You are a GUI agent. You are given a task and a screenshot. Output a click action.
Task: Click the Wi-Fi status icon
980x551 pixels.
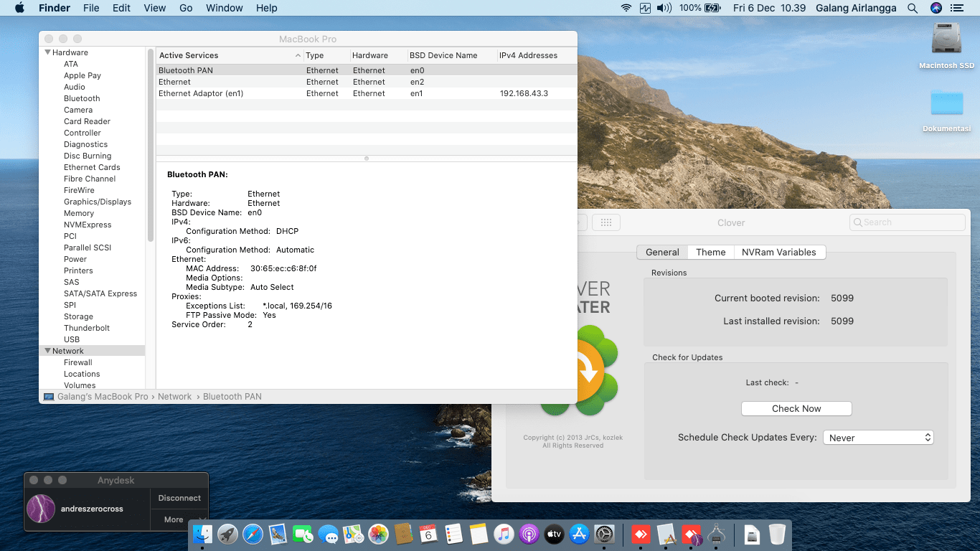(626, 8)
